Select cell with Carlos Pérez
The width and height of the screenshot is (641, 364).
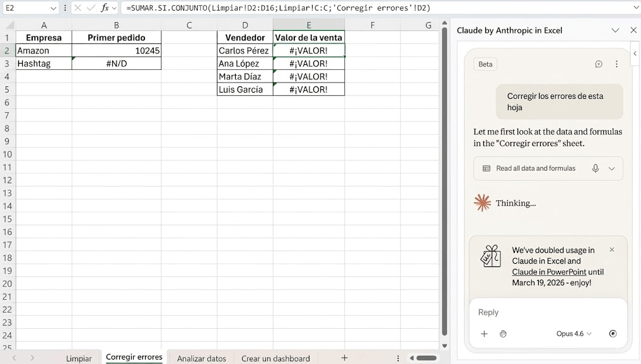(x=245, y=50)
